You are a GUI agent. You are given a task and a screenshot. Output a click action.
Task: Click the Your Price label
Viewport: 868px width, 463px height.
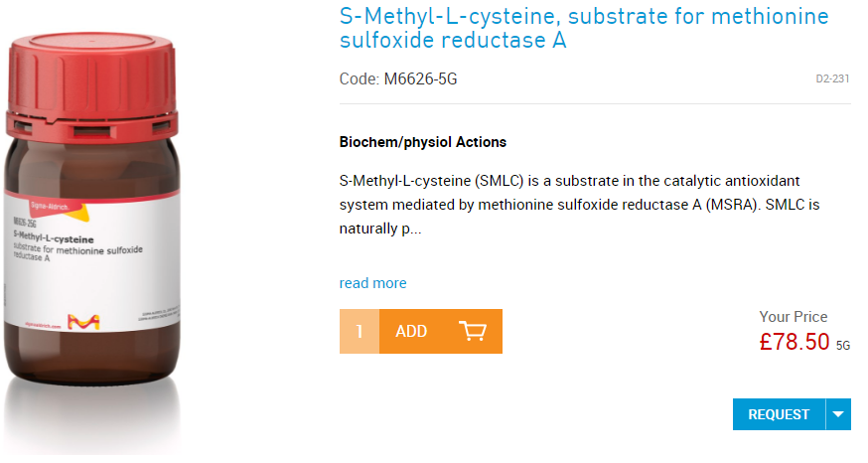[x=793, y=317]
